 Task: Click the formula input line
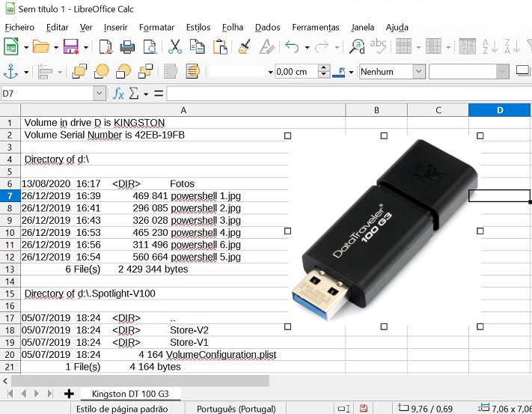point(349,94)
